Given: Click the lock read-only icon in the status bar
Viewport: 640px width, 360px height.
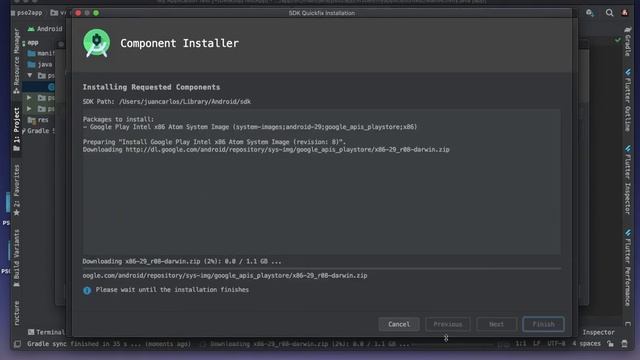Looking at the screenshot, I should (x=610, y=344).
